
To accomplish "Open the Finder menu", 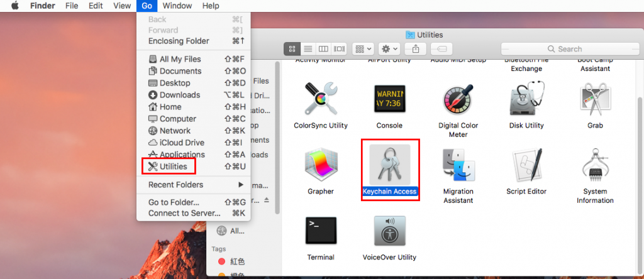I will (x=42, y=6).
